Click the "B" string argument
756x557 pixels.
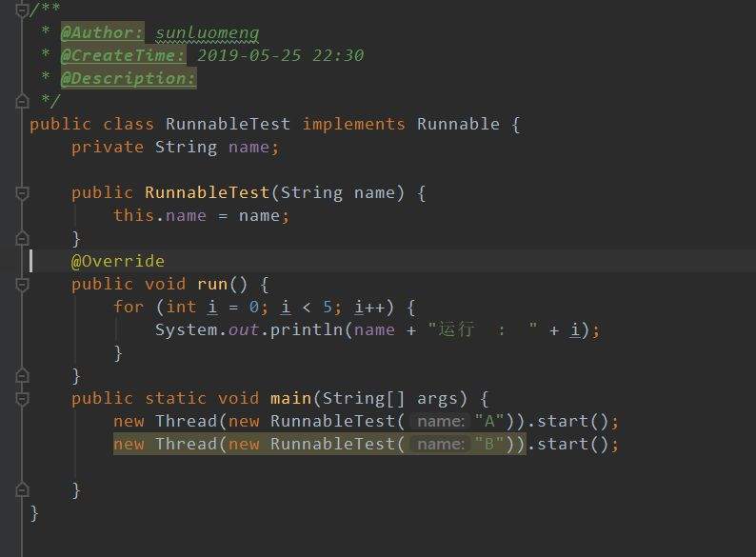click(488, 444)
